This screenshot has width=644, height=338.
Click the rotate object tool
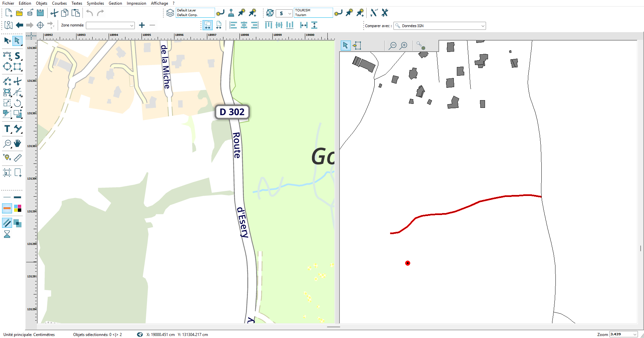(18, 103)
